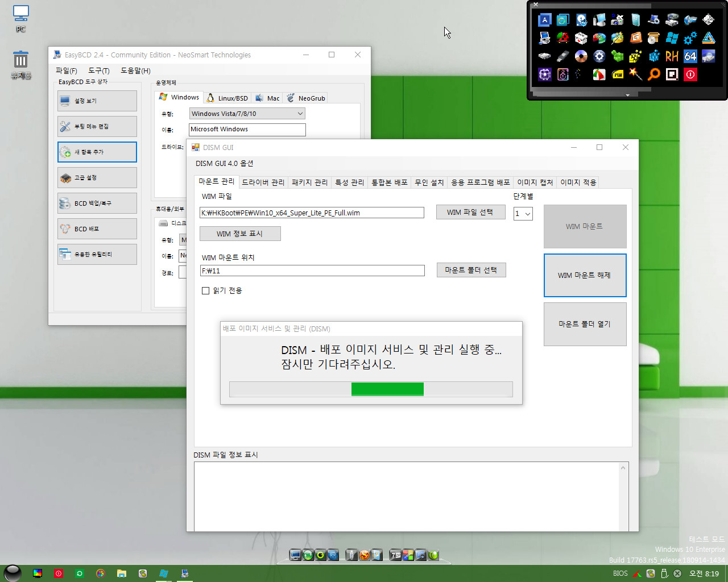Screen dimensions: 728x582
Task: Launch the disc CD icon in launcher
Action: [x=581, y=56]
